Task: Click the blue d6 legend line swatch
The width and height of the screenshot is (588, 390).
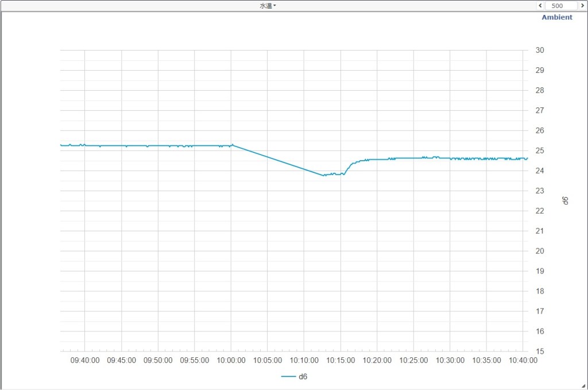Action: pyautogui.click(x=288, y=377)
